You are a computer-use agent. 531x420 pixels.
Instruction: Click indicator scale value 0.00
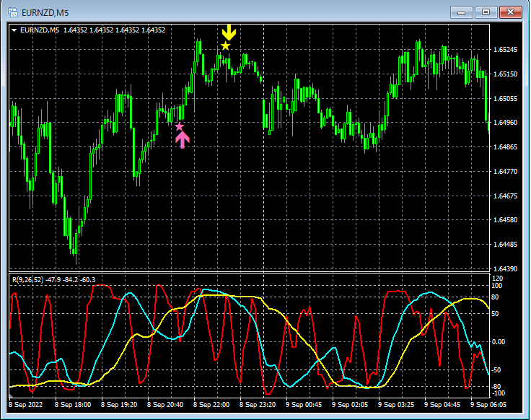[x=499, y=342]
